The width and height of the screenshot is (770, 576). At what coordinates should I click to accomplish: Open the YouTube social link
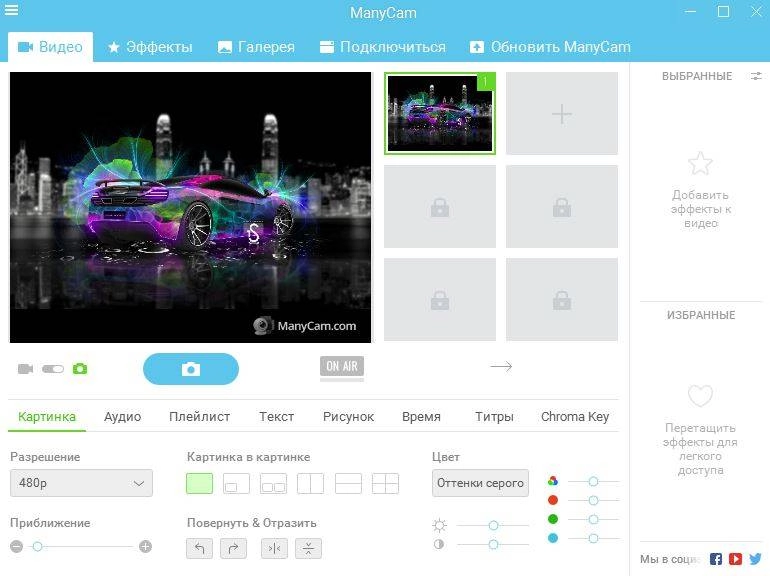point(735,559)
